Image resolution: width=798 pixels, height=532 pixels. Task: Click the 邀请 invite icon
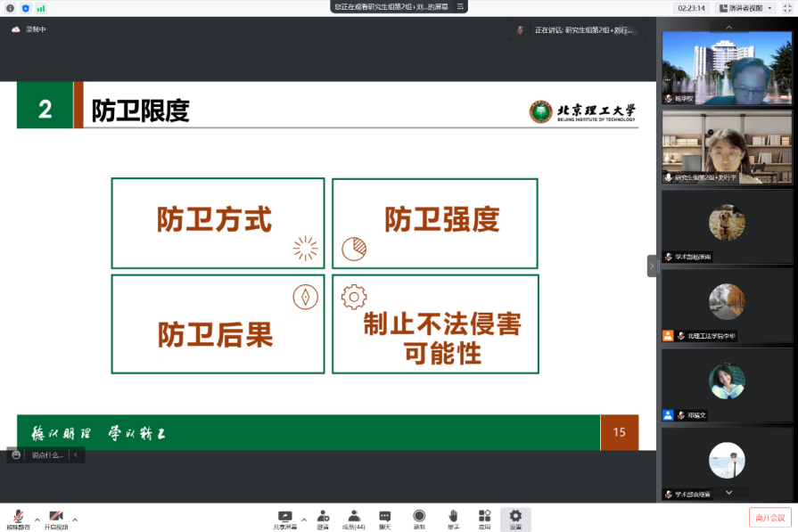coord(323,519)
